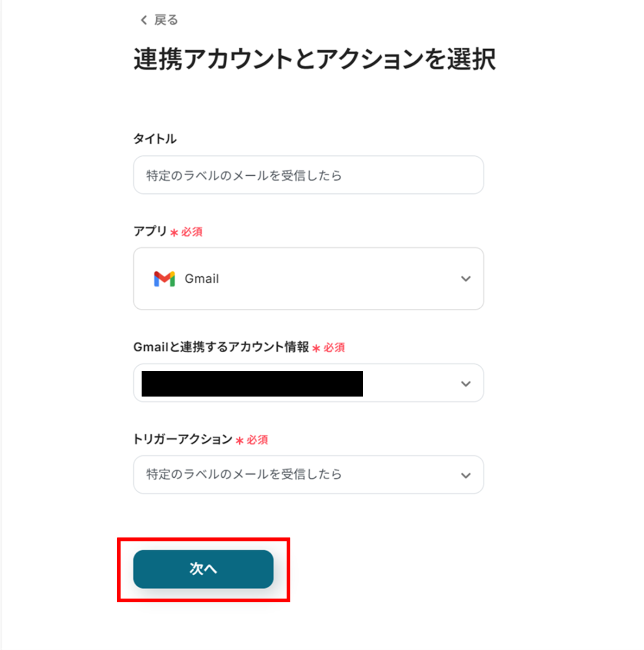This screenshot has height=650, width=644.
Task: Select the Gmail text in app selector
Action: pos(202,279)
